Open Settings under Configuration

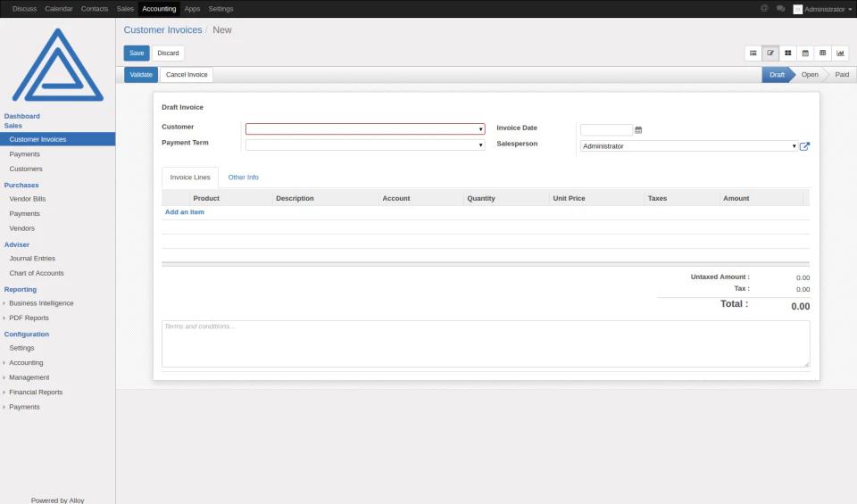pos(21,348)
